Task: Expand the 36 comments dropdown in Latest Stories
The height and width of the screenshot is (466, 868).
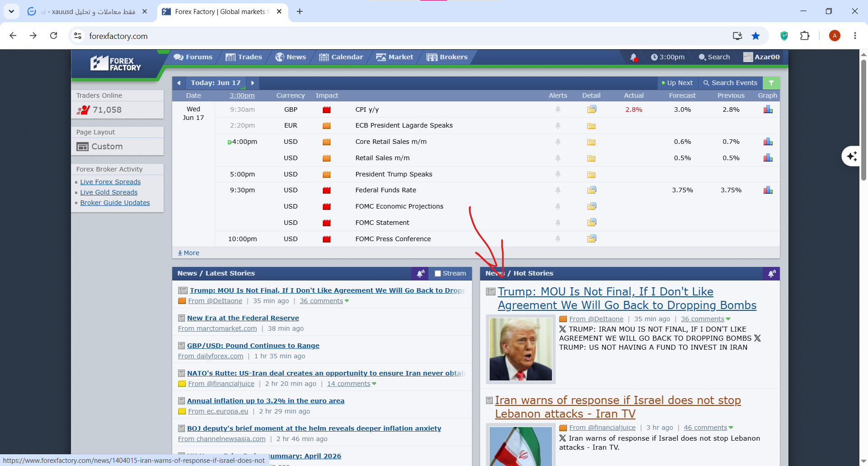Action: tap(347, 301)
